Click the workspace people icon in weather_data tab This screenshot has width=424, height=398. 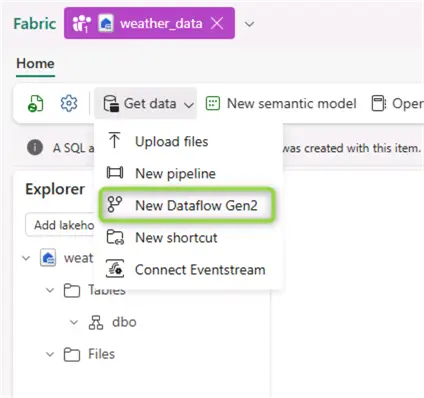click(81, 24)
